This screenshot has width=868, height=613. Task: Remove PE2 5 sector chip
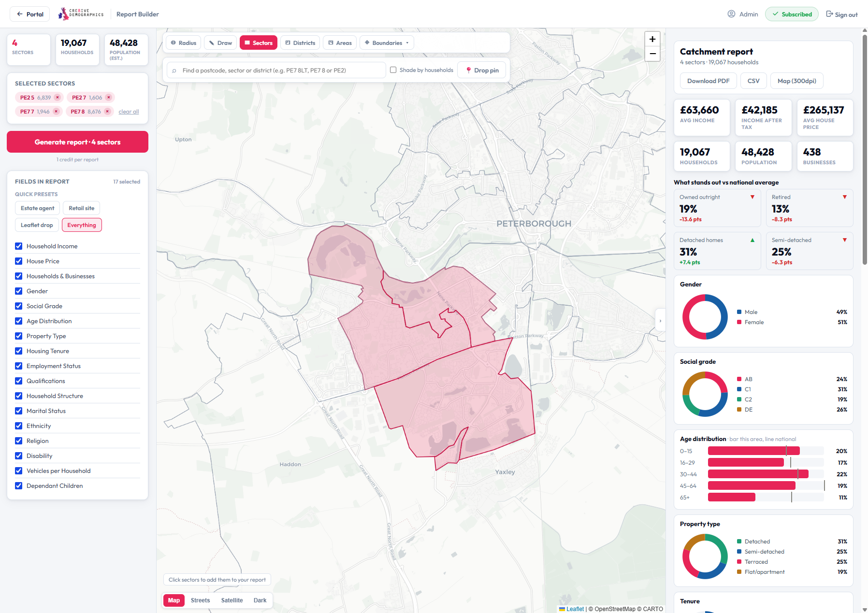point(58,98)
